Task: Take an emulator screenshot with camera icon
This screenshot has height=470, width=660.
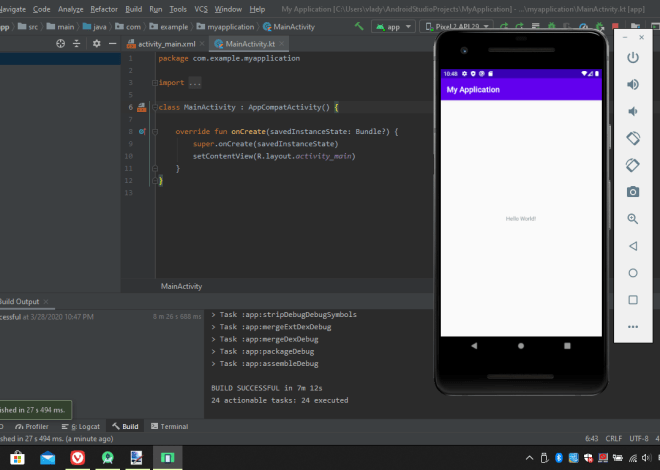Action: point(633,192)
